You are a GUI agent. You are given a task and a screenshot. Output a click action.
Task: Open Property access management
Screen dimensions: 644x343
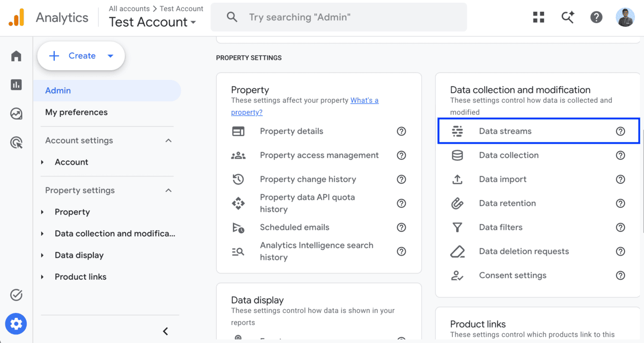[x=319, y=155]
